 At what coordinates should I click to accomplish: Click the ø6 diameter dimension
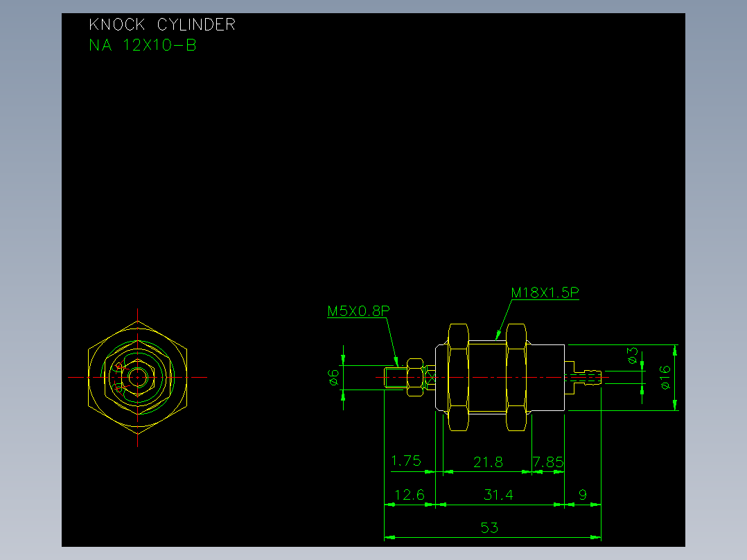coord(333,377)
